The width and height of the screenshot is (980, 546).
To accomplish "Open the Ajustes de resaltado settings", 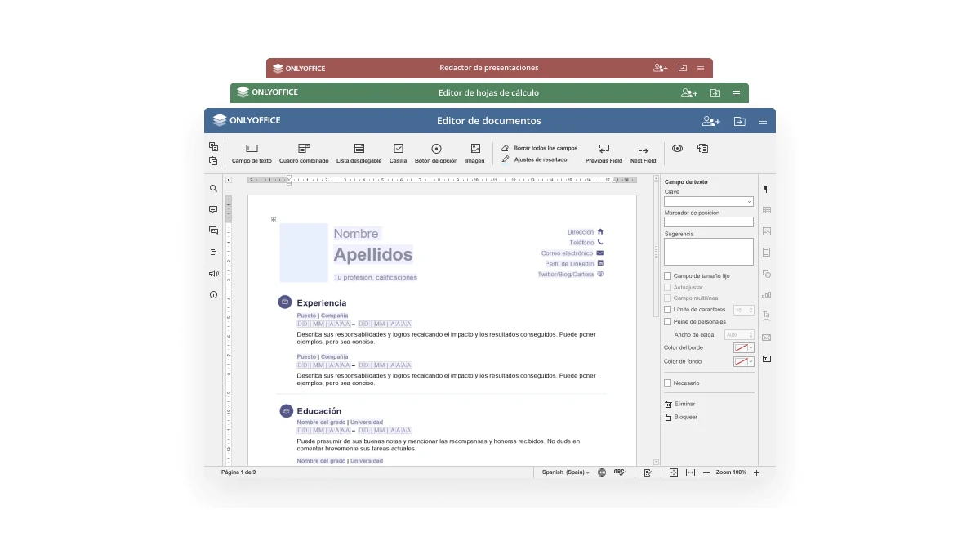I will (542, 160).
